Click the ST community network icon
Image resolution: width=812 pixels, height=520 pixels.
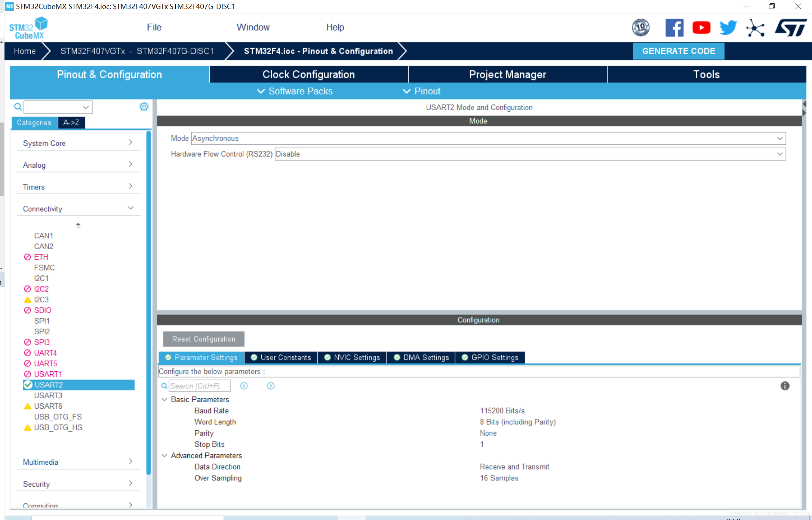(755, 28)
